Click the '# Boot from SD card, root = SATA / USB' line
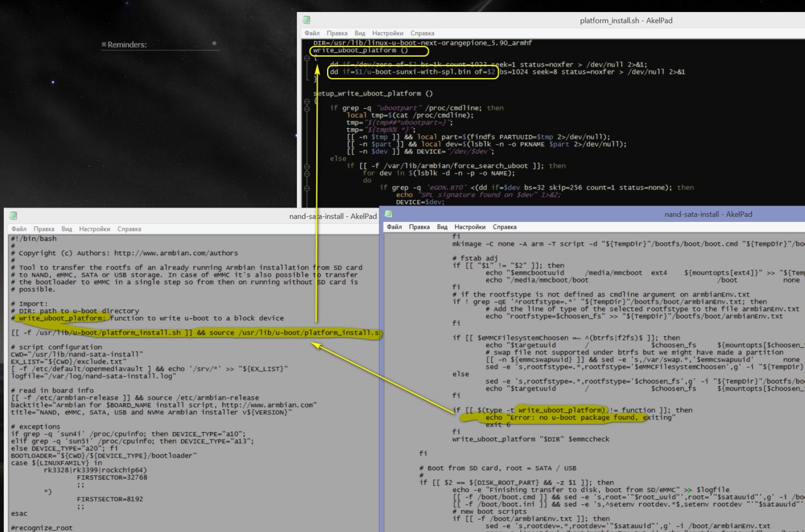The height and width of the screenshot is (532, 805). 498,468
